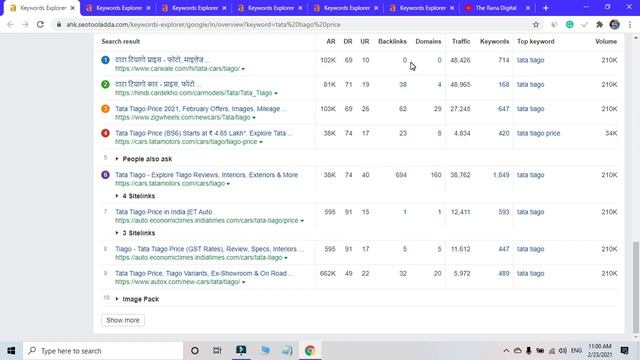Open Tata Tiago Price (BS6) result link
The width and height of the screenshot is (640, 360).
tap(204, 133)
